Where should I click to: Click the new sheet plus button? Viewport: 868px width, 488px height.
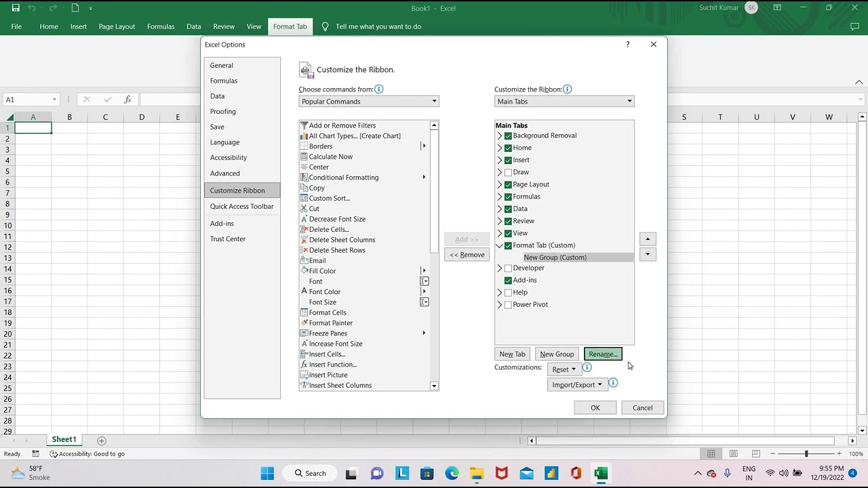click(102, 441)
